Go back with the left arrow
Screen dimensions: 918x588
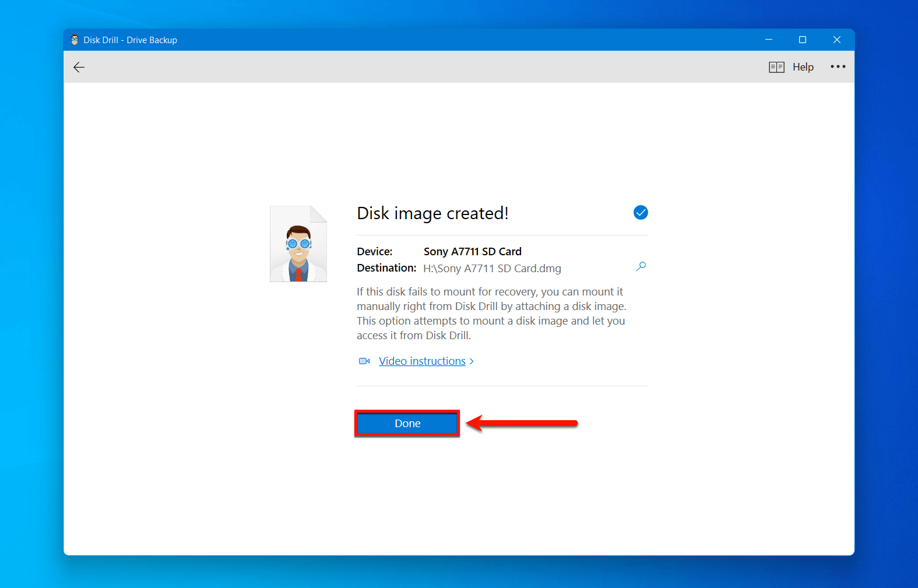point(79,67)
